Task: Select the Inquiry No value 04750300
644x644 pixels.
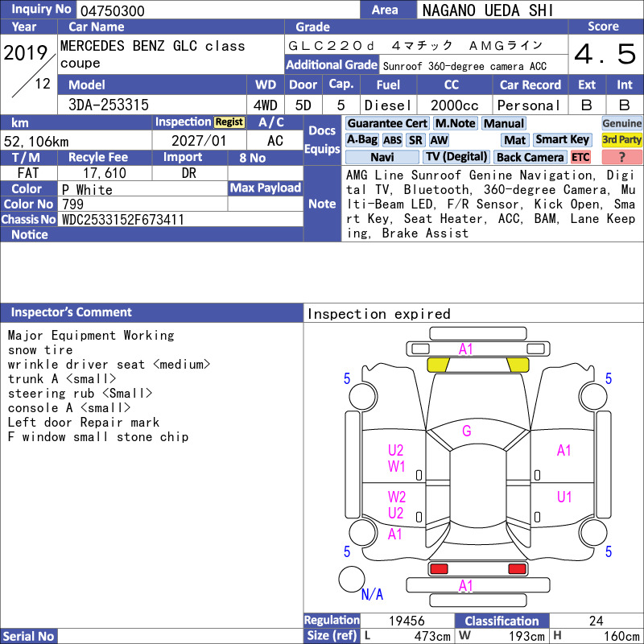Action: tap(113, 11)
